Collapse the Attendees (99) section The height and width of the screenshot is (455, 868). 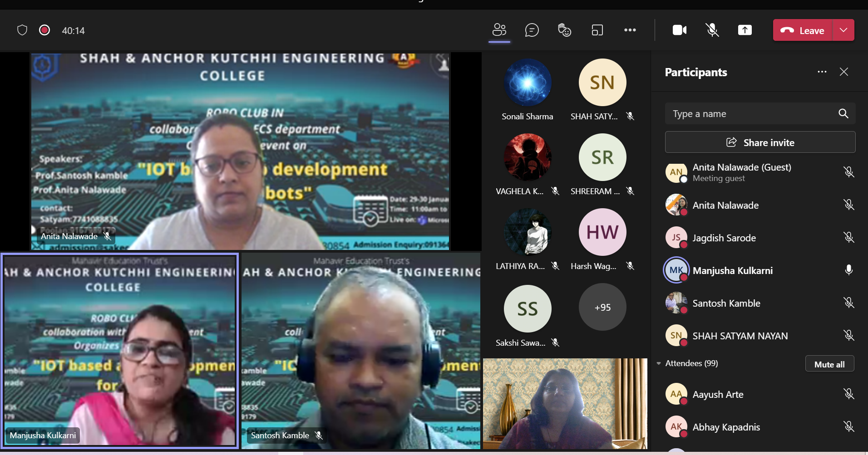[659, 363]
